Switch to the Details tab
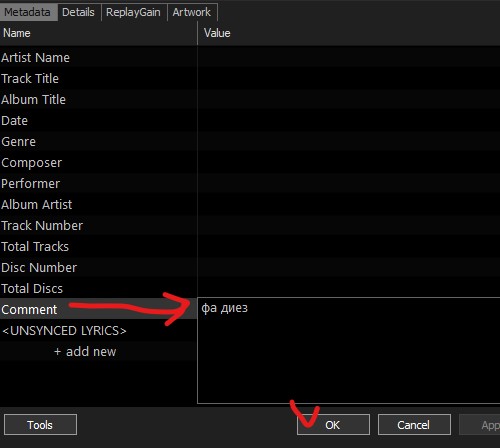Image resolution: width=500 pixels, height=448 pixels. 78,12
